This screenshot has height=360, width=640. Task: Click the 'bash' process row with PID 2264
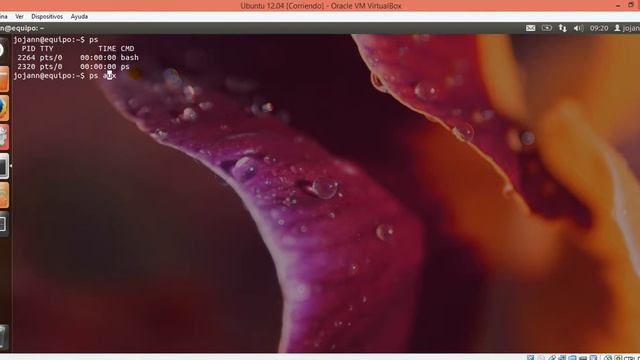78,58
